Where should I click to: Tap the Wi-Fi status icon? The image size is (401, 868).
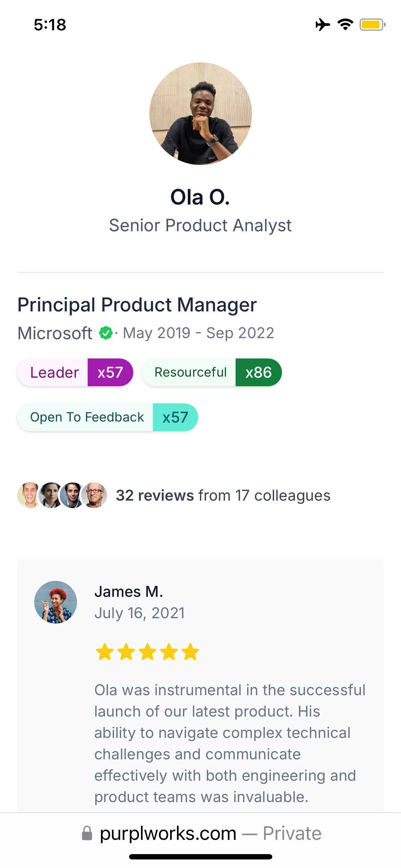pyautogui.click(x=345, y=25)
